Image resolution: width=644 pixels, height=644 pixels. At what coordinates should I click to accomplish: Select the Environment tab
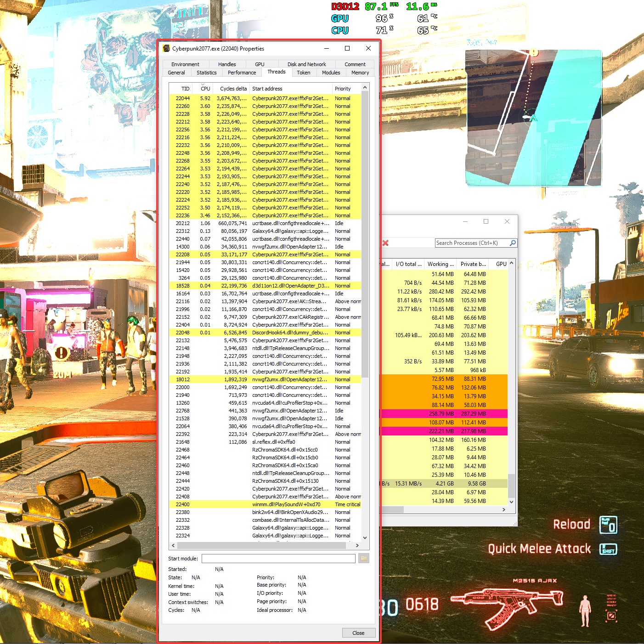pos(185,64)
